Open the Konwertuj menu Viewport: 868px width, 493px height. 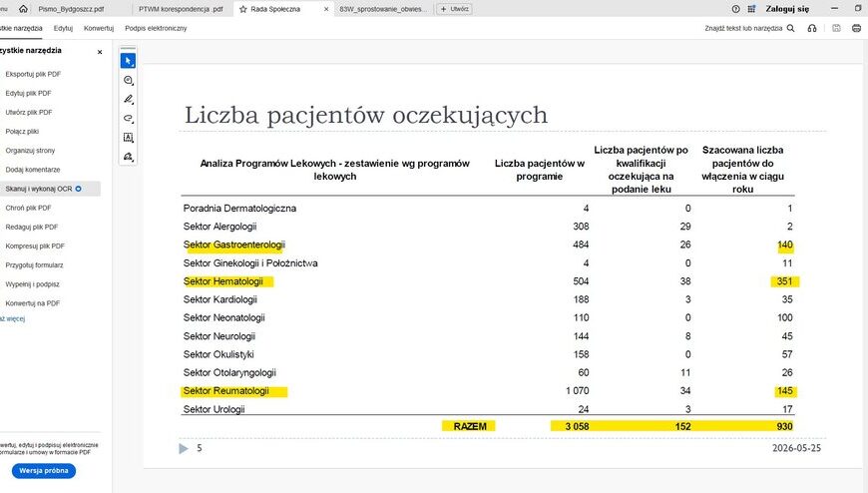99,28
